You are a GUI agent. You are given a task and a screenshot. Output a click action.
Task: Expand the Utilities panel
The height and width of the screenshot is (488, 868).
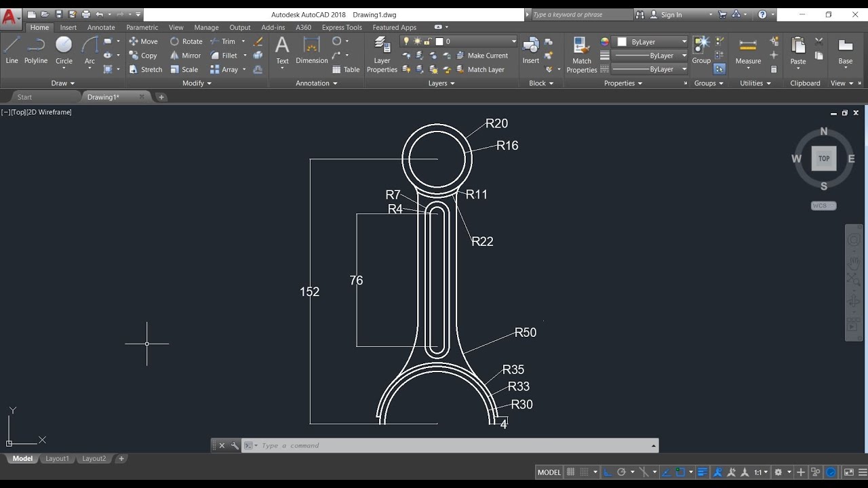(755, 83)
